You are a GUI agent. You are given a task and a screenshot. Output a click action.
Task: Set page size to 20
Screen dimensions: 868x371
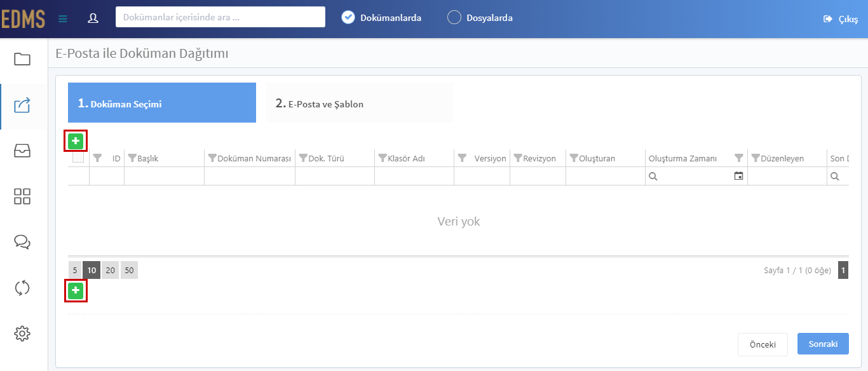pos(111,270)
